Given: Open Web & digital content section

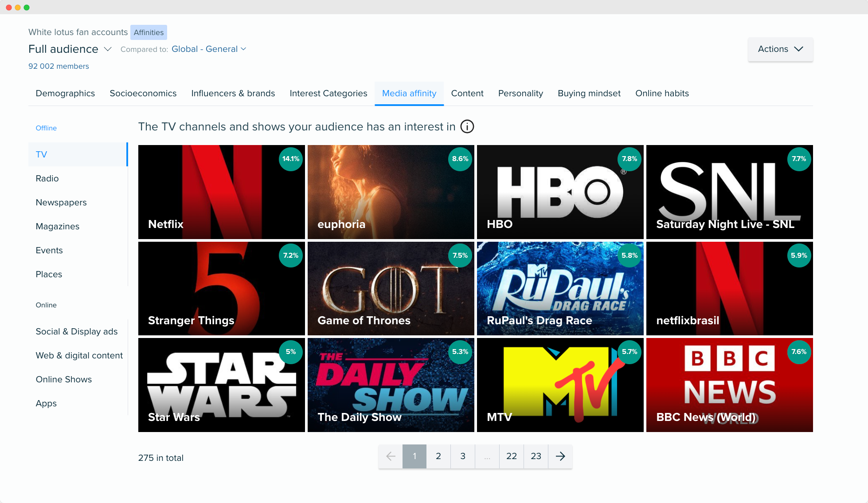Looking at the screenshot, I should (78, 355).
